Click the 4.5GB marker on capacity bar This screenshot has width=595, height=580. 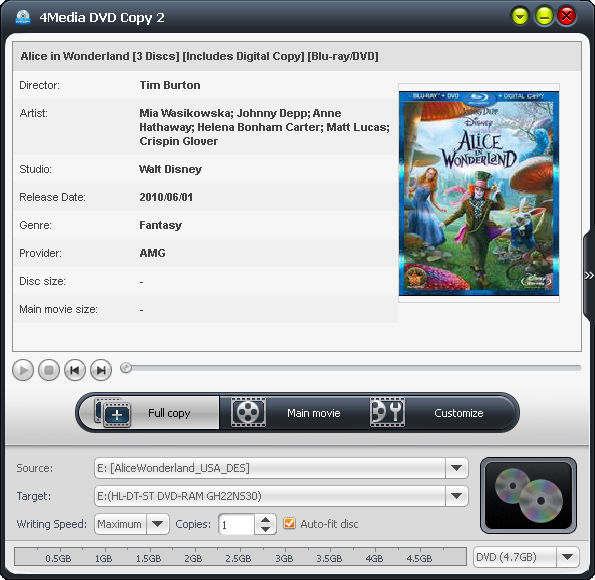(419, 558)
